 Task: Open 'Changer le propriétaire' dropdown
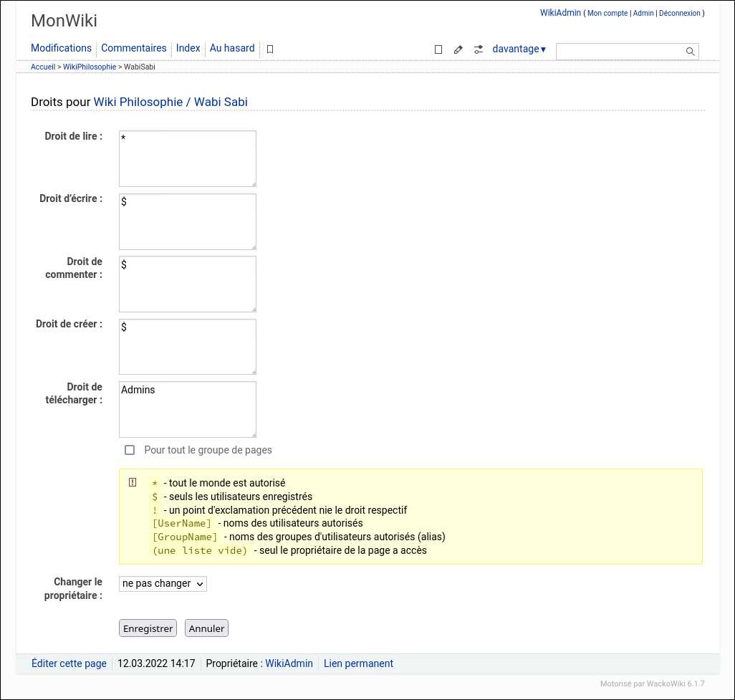click(163, 584)
